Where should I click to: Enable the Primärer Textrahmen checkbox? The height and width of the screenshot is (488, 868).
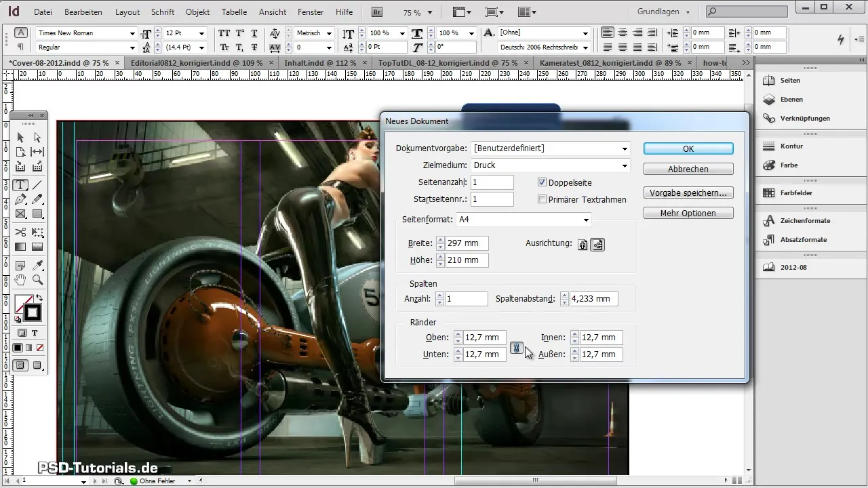tap(542, 199)
